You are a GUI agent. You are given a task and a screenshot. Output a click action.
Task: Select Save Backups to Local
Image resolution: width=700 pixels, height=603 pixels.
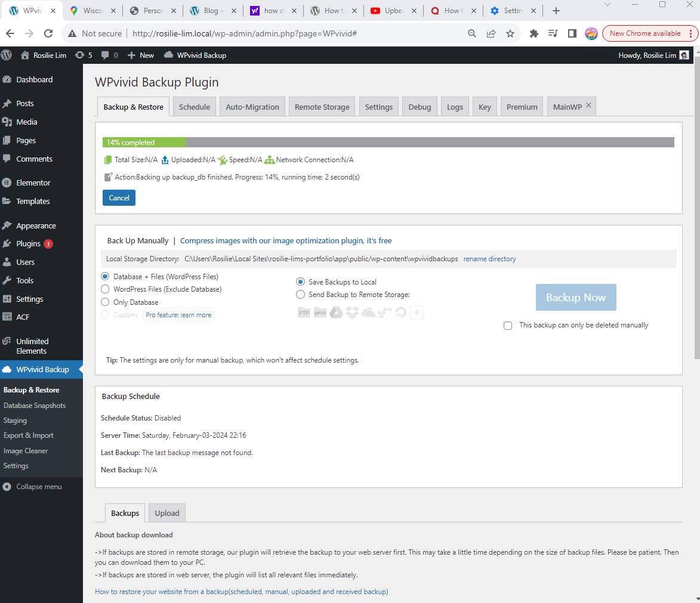click(x=300, y=282)
